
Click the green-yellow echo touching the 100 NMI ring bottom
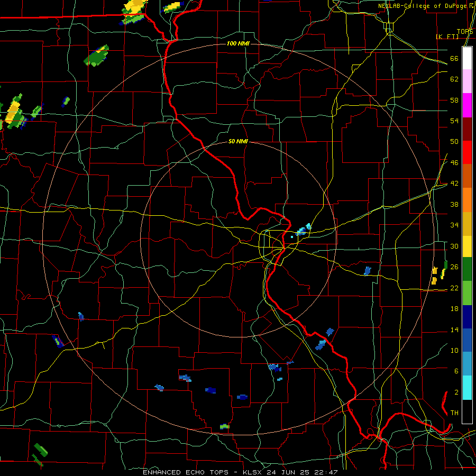coord(224,426)
